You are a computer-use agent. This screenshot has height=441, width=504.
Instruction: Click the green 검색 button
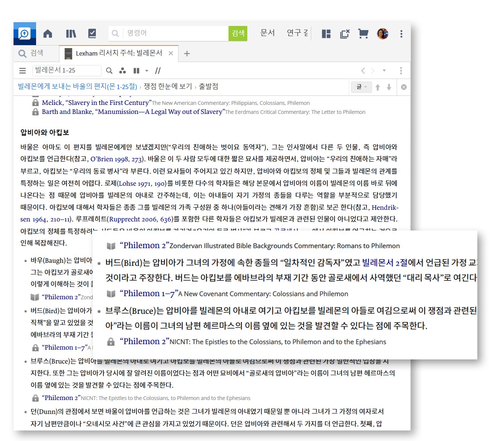[238, 33]
